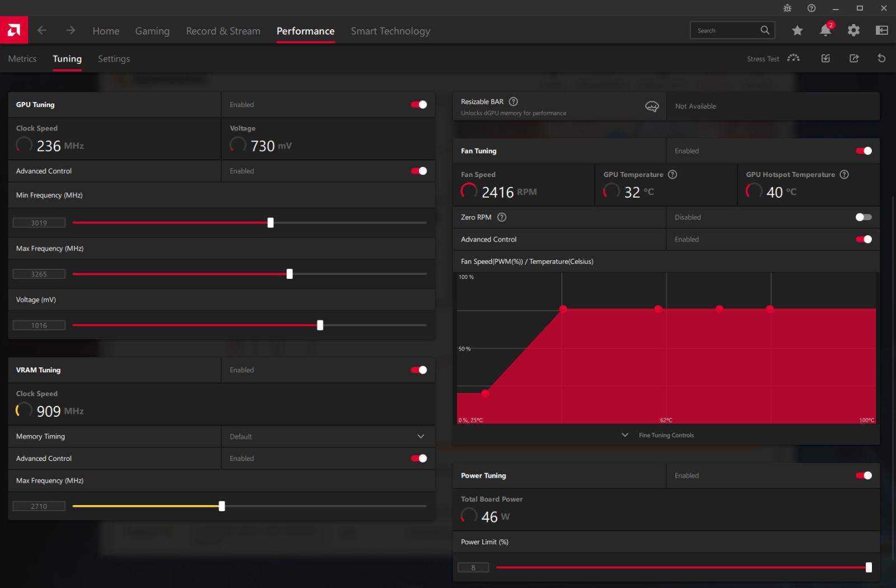This screenshot has height=588, width=896.
Task: Select second fan curve point at knee
Action: tap(563, 309)
